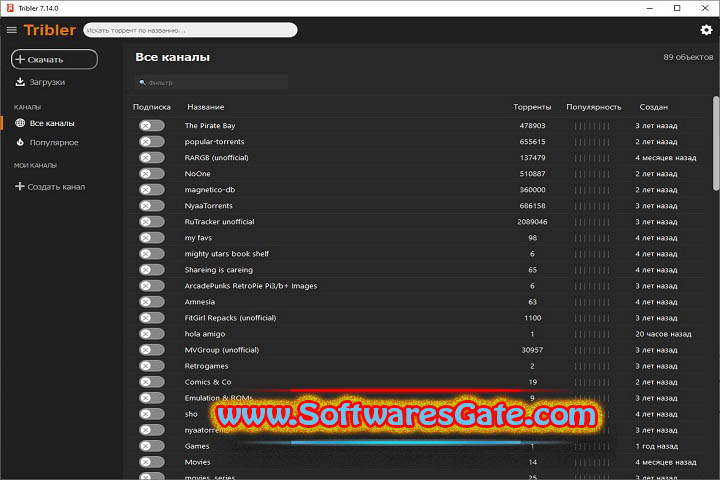Toggle subscription for my favs
Viewport: 720px width, 480px height.
(152, 238)
